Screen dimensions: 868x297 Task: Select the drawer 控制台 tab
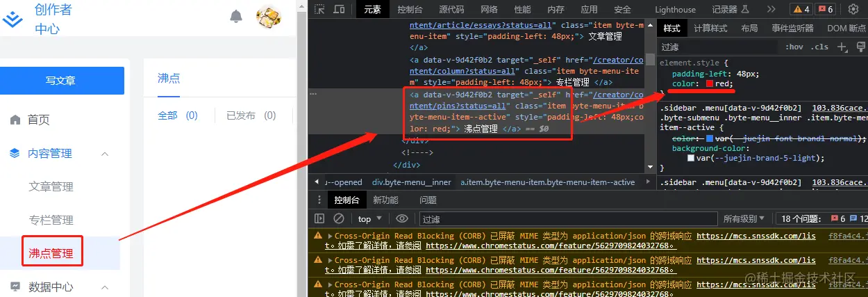pyautogui.click(x=347, y=200)
